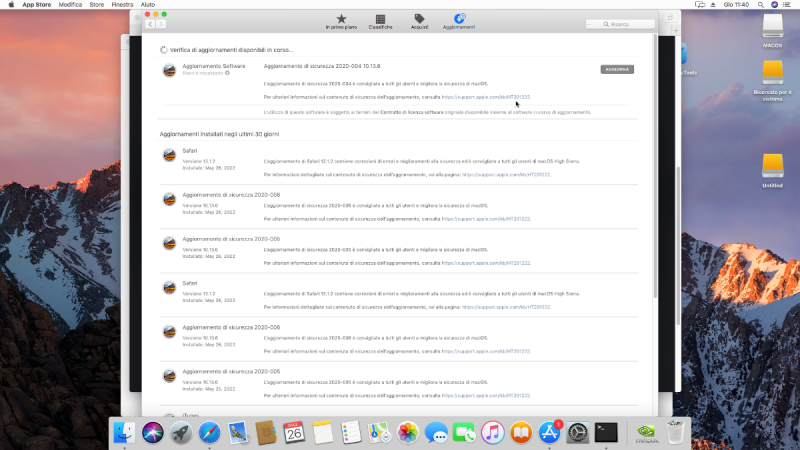Open support link for Aggiornamento 2020-004
This screenshot has width=800, height=450.
(x=486, y=97)
